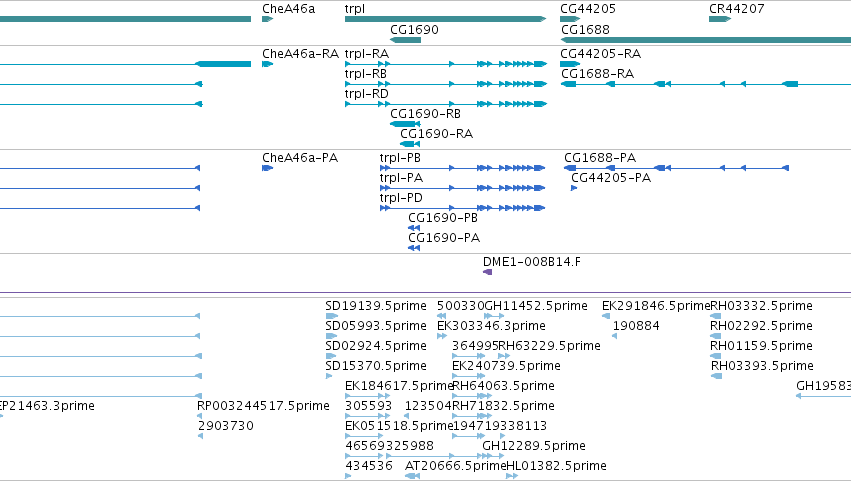The width and height of the screenshot is (851, 481).
Task: Select transcript label CG44205-RA
Action: tap(600, 54)
